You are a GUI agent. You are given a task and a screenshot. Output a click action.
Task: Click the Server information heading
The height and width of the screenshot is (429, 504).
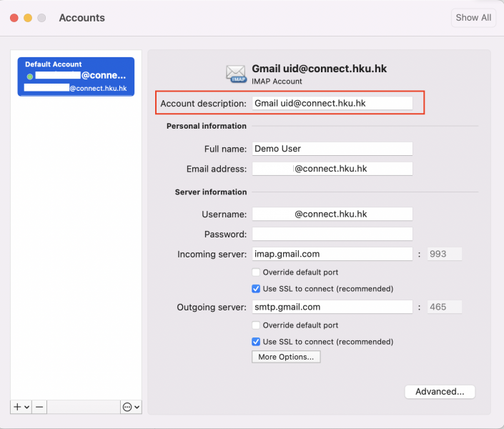(x=211, y=192)
